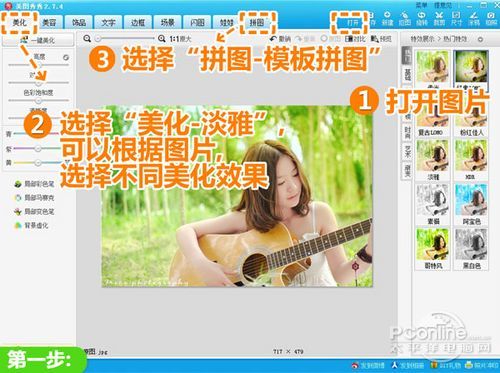
Task: Collapse the 特效展示 panel arrow icon
Action: pos(480,39)
